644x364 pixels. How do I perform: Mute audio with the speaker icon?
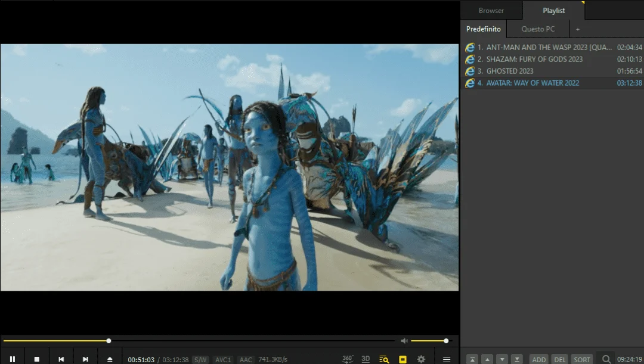pyautogui.click(x=404, y=341)
